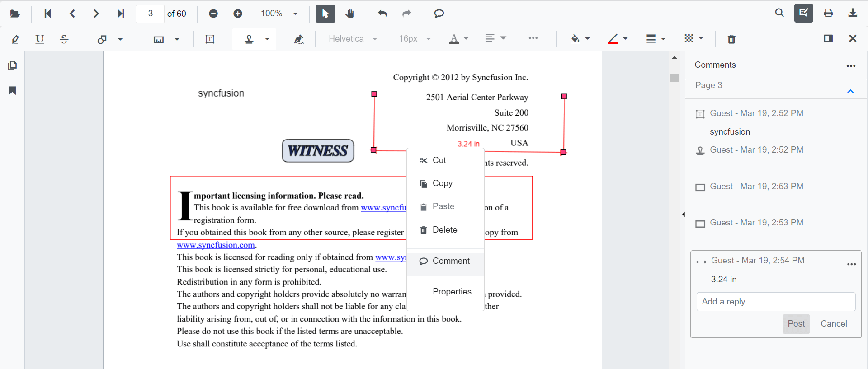Select the syncfusion free text comment
Image resolution: width=868 pixels, height=369 pixels.
(776, 122)
